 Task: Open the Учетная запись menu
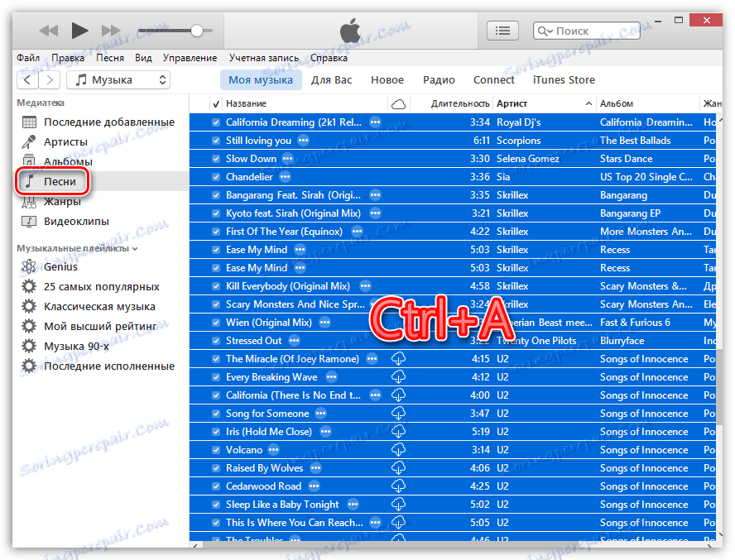[264, 58]
